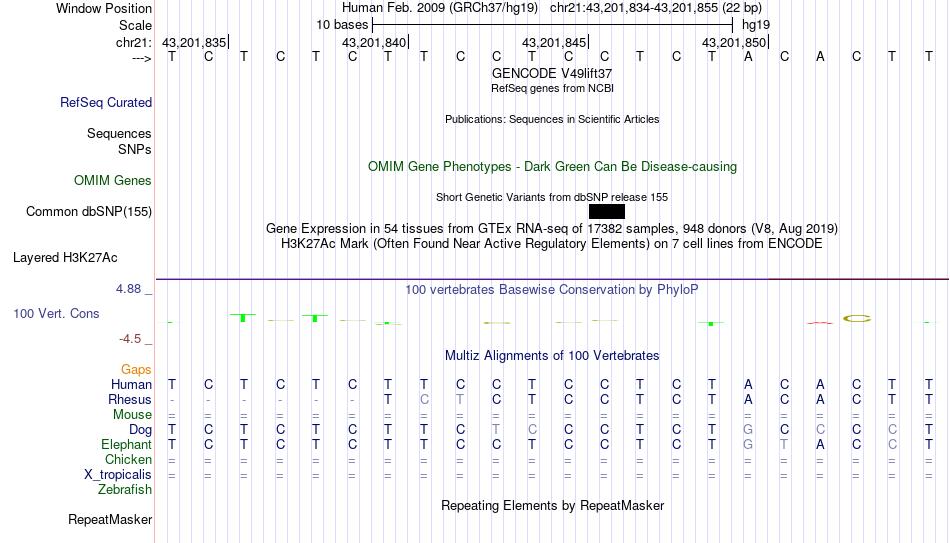Select the Elephant species row label
The height and width of the screenshot is (543, 950).
tap(127, 445)
